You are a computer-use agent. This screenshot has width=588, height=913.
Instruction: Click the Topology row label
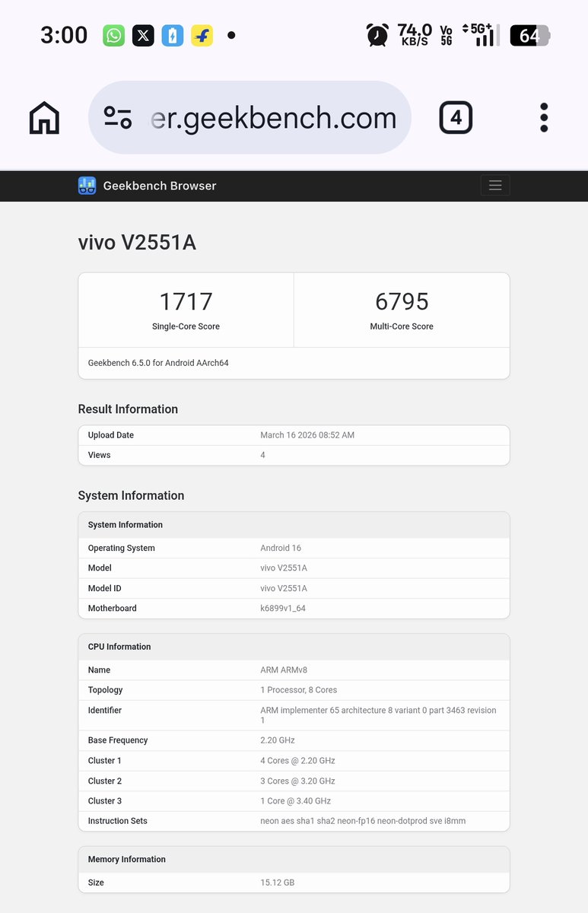pyautogui.click(x=106, y=690)
